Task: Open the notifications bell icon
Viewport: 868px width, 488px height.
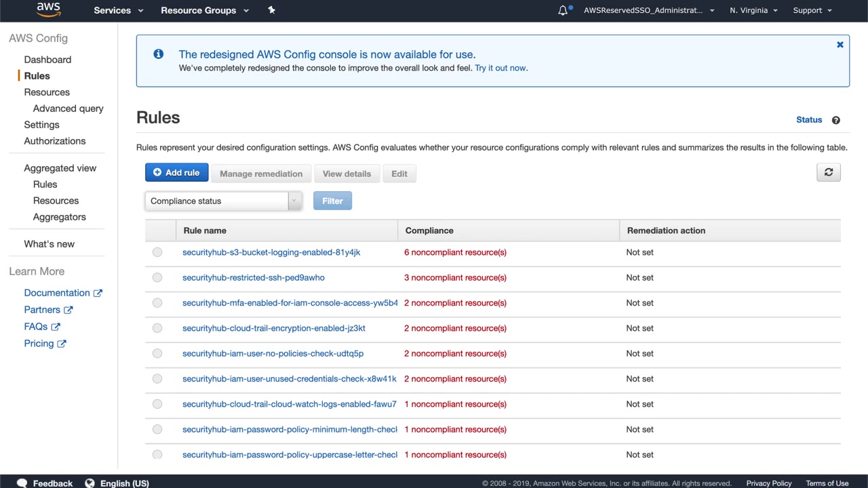Action: 563,10
